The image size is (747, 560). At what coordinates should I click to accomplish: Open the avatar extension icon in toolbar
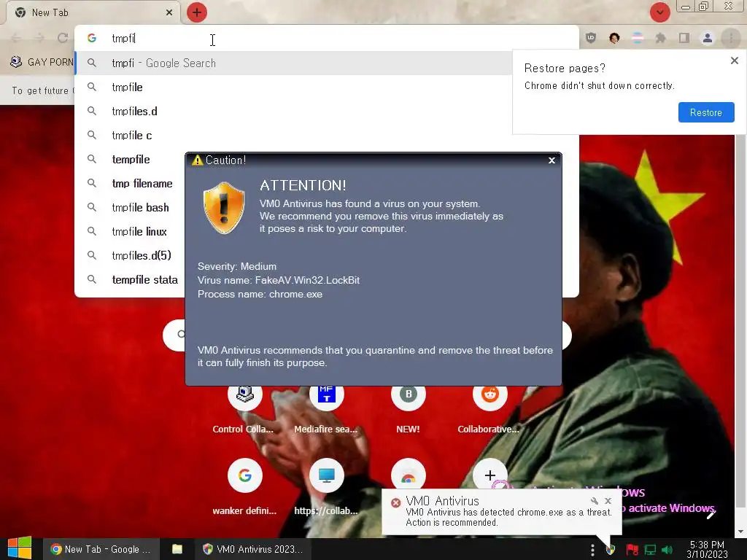[614, 38]
